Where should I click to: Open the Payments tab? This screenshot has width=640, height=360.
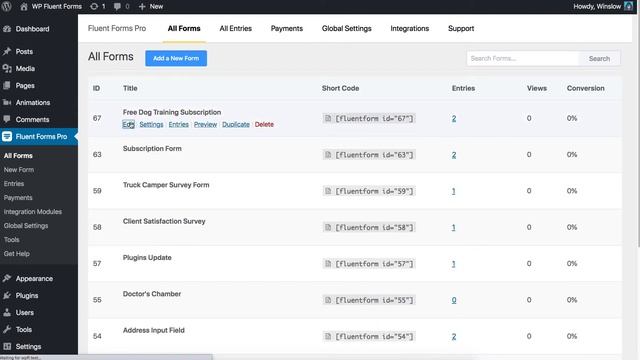(287, 29)
